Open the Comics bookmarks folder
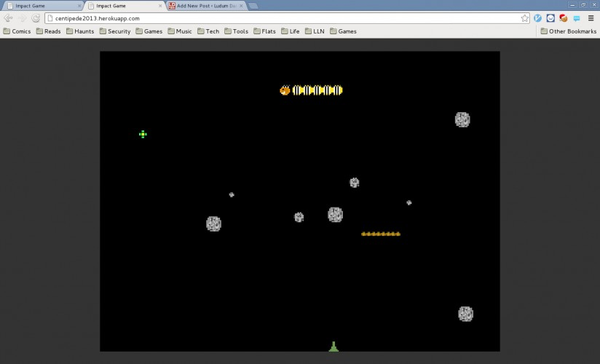Screen dimensions: 600x364 (x=17, y=31)
